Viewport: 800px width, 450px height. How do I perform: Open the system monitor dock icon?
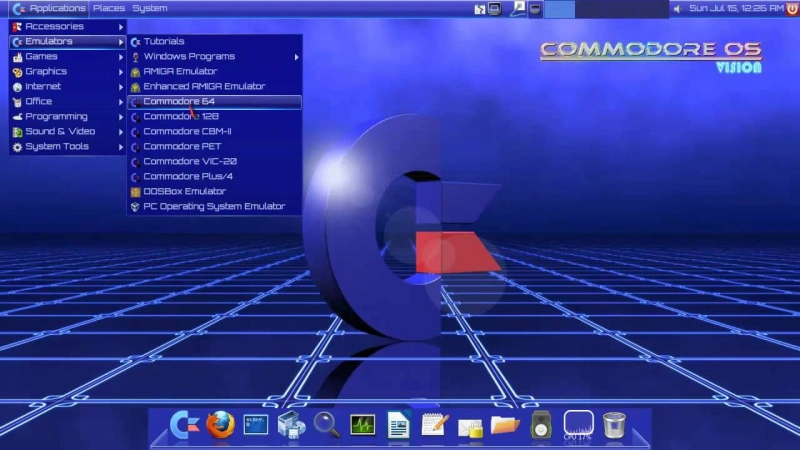point(363,424)
